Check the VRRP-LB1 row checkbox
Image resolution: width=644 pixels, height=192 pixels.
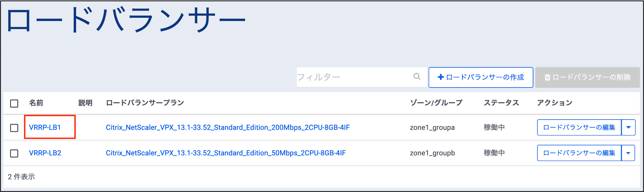point(14,128)
